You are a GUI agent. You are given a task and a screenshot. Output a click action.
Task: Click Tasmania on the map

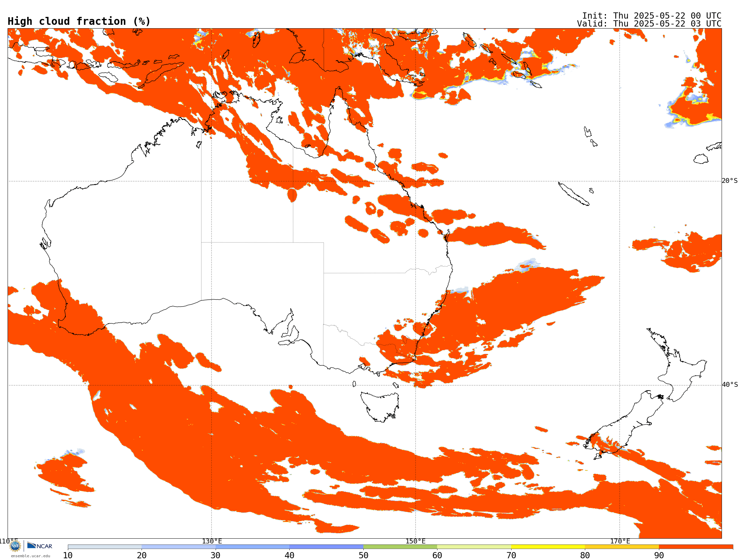(380, 406)
